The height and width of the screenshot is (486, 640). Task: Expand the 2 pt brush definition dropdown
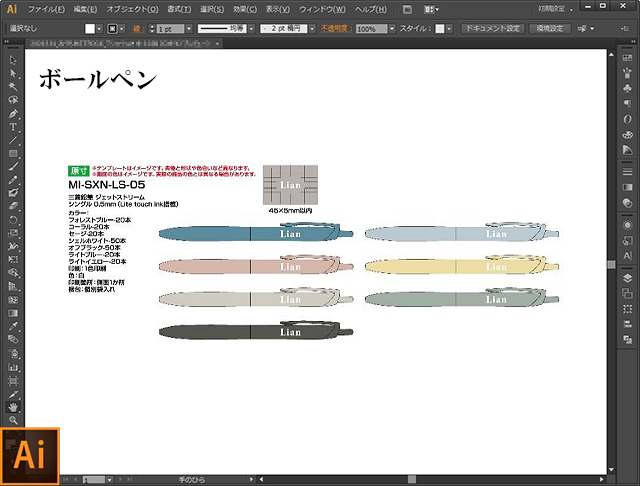(x=312, y=29)
